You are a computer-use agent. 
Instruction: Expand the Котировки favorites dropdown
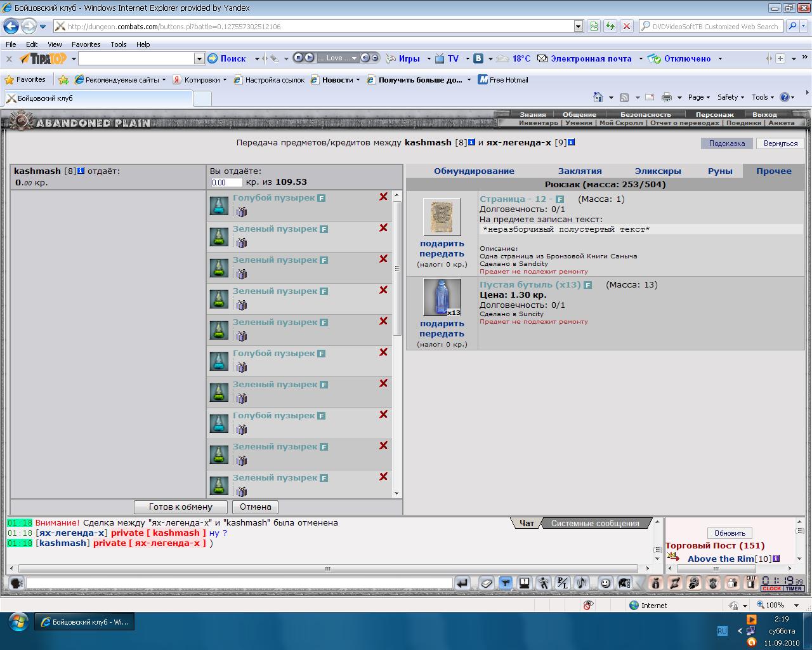[225, 80]
